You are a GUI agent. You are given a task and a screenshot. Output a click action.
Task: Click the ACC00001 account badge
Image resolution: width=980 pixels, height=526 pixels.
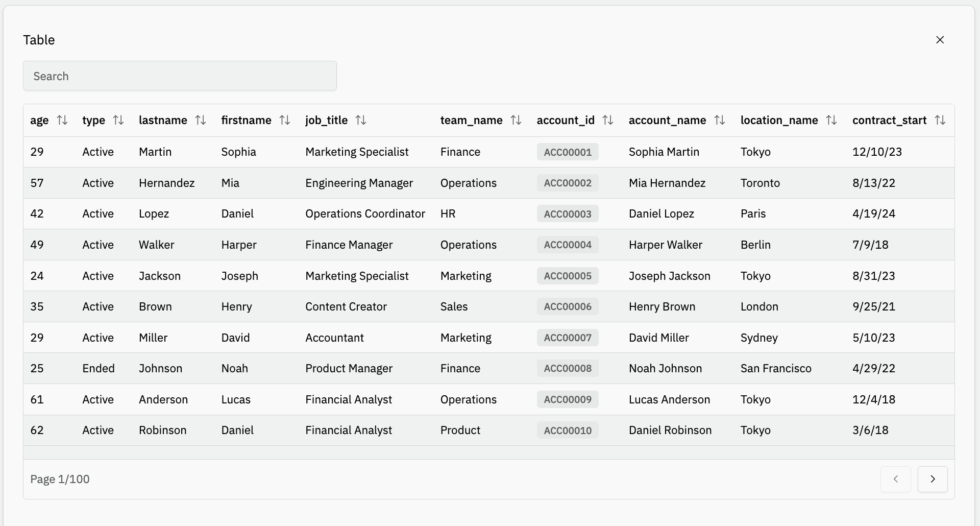point(568,152)
